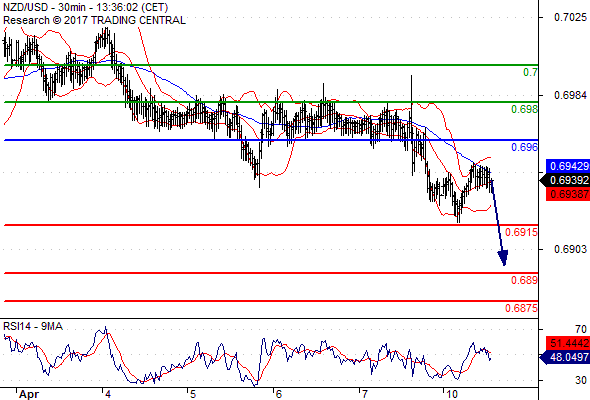Click the red 51.4442 RSI value tag

pos(568,343)
